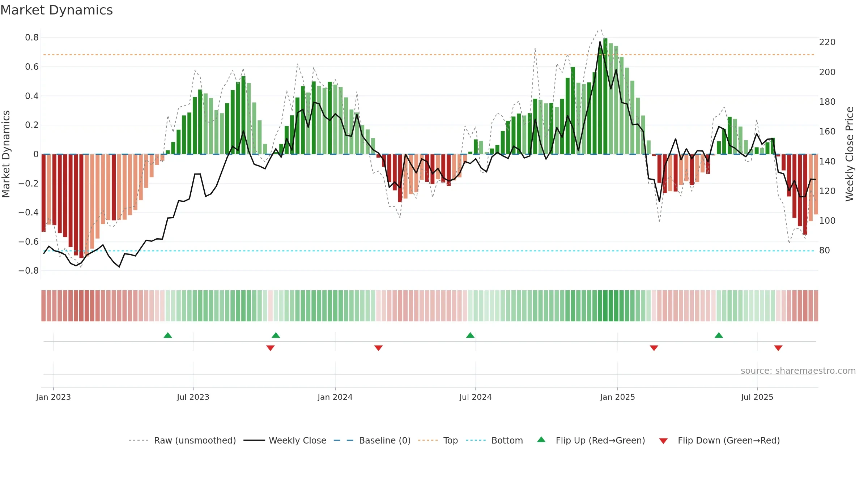The image size is (868, 488).
Task: Click the 0 baseline tick label
Action: coord(36,154)
